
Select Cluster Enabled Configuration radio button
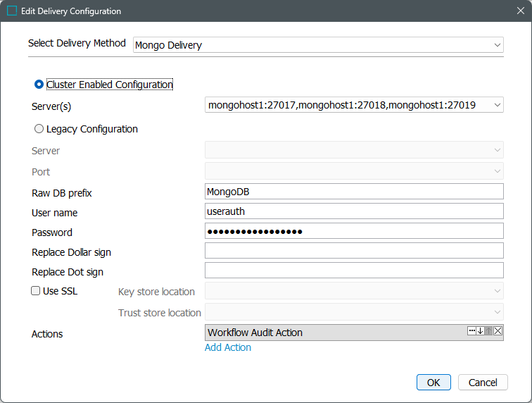39,85
